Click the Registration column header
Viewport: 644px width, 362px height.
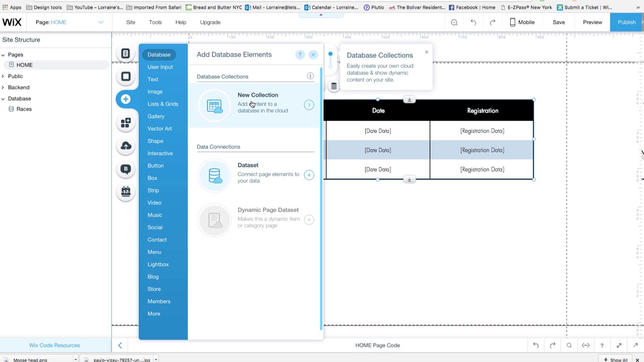pos(482,111)
